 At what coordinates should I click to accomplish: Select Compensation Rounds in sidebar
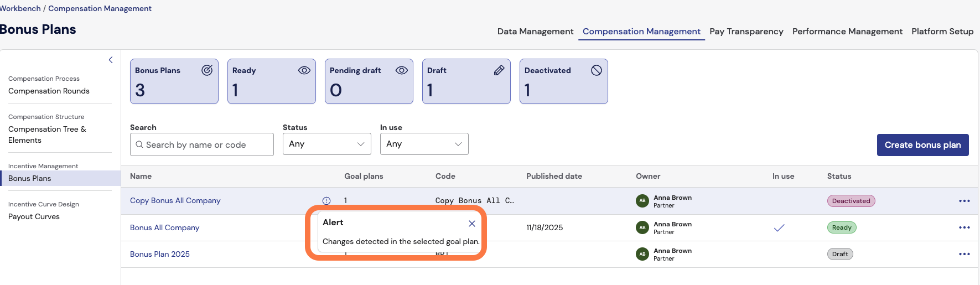[x=49, y=91]
